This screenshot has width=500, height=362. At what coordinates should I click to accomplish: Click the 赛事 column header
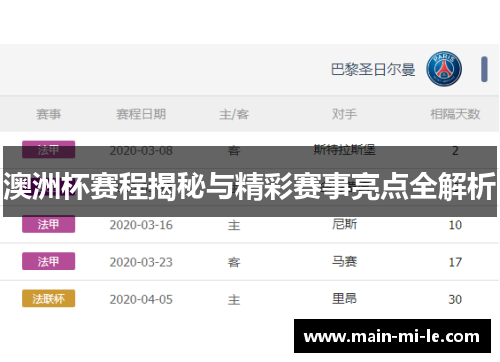coord(49,114)
